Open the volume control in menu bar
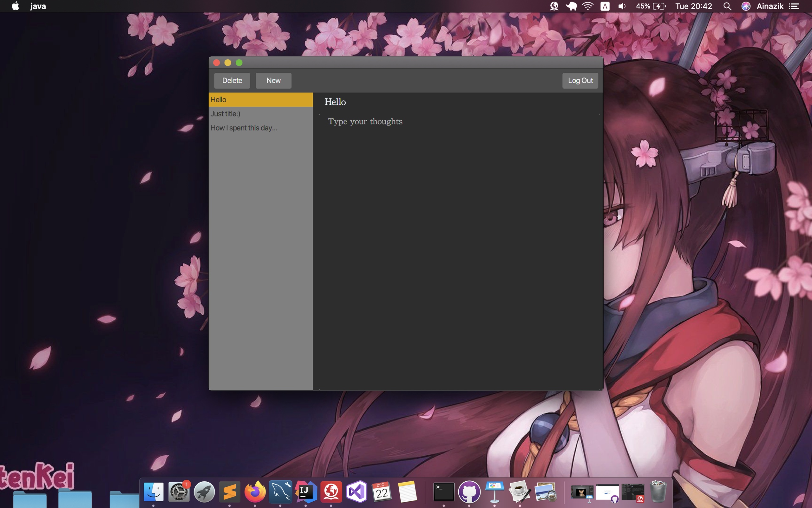The height and width of the screenshot is (508, 812). point(622,6)
